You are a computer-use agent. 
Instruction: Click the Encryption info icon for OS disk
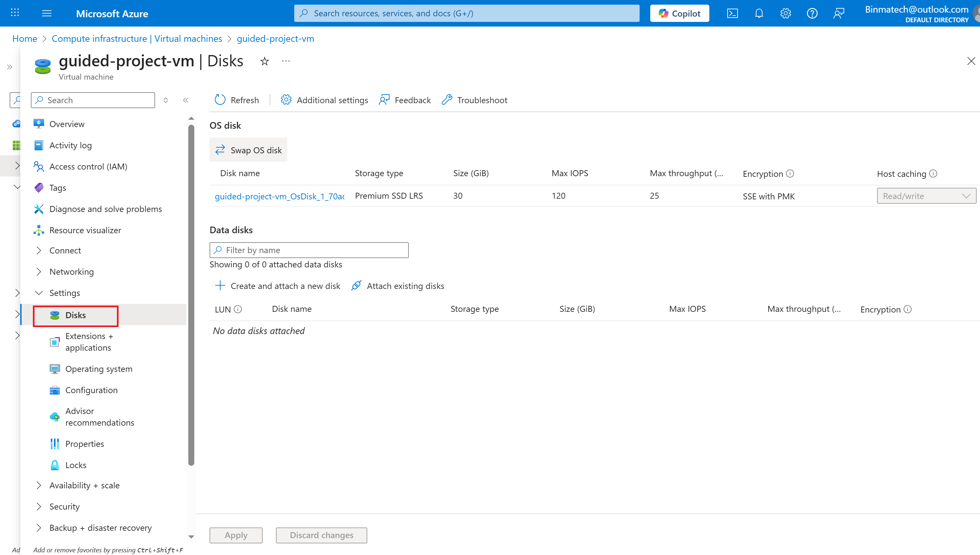click(790, 173)
